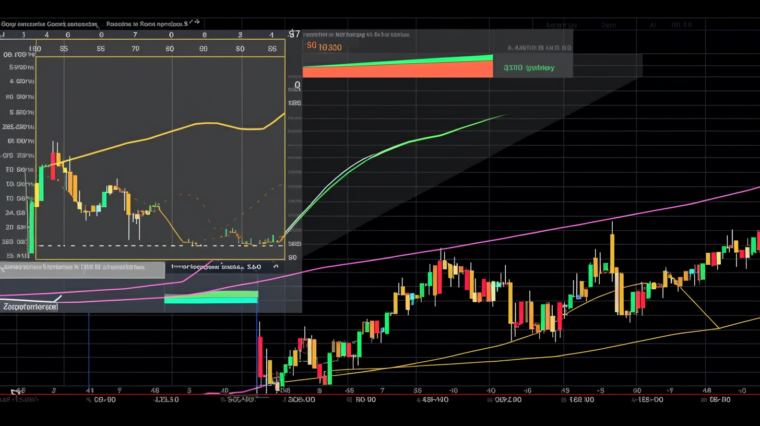Click the "0" marker on inset right edge
The width and height of the screenshot is (760, 426).
click(297, 86)
